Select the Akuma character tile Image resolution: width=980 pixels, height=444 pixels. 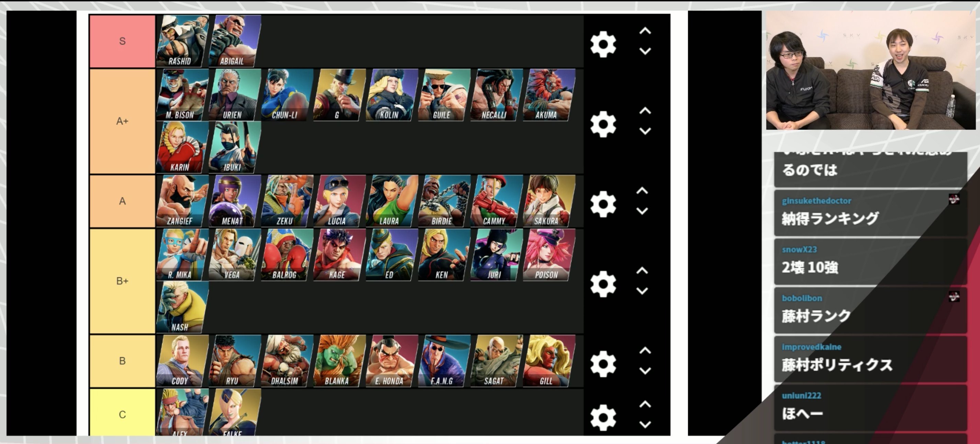pos(549,95)
